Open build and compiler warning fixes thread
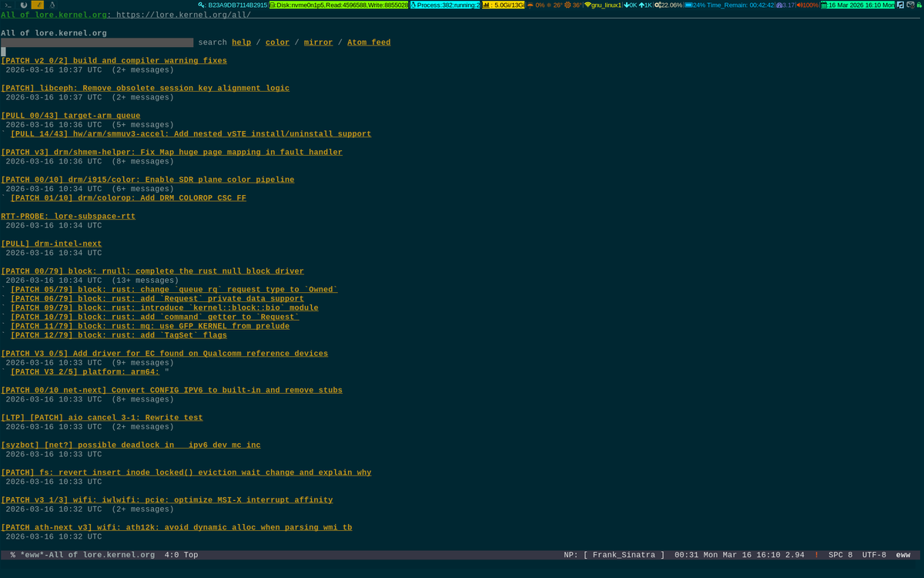The height and width of the screenshot is (578, 924). click(x=114, y=61)
